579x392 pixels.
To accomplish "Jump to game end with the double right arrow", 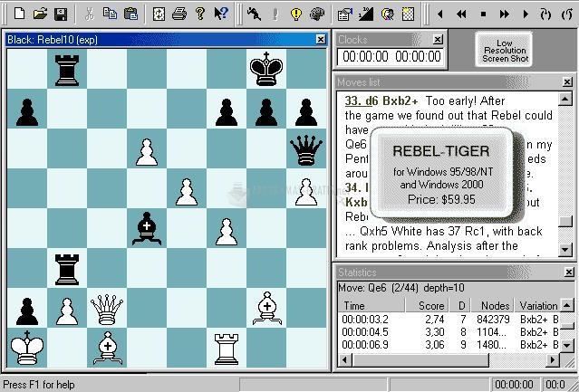I will pos(504,14).
